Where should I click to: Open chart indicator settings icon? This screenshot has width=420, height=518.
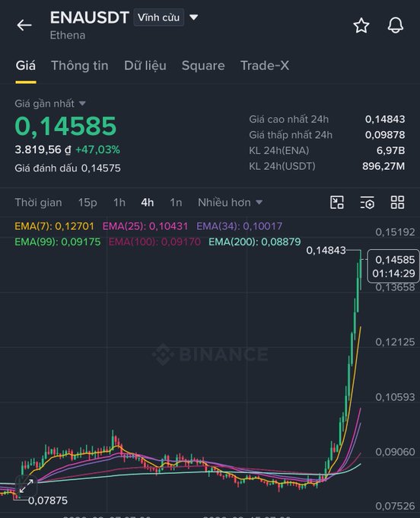(x=367, y=202)
